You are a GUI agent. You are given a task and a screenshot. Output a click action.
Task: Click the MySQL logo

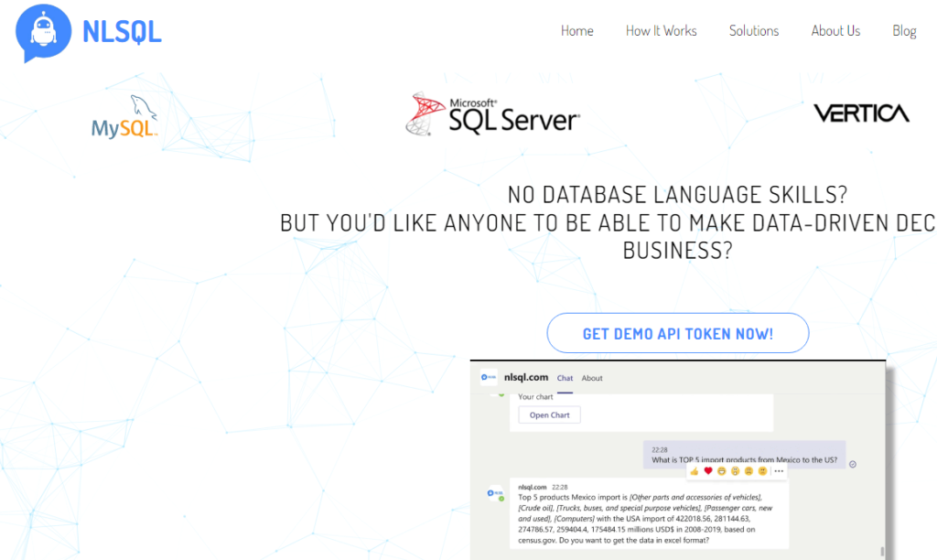(x=124, y=116)
